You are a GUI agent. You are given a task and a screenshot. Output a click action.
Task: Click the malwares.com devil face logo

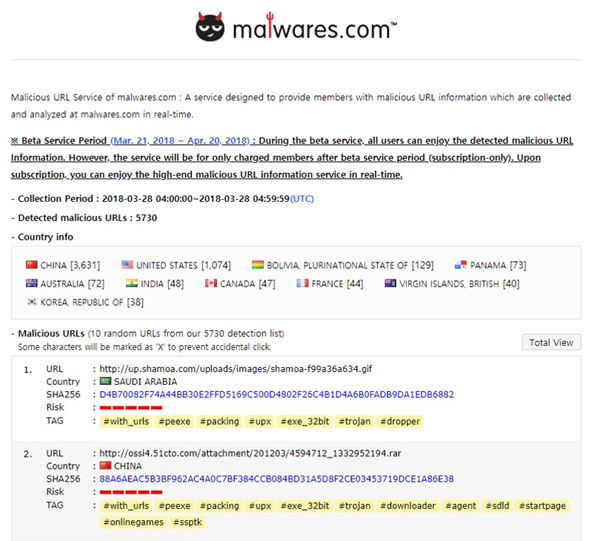point(210,26)
